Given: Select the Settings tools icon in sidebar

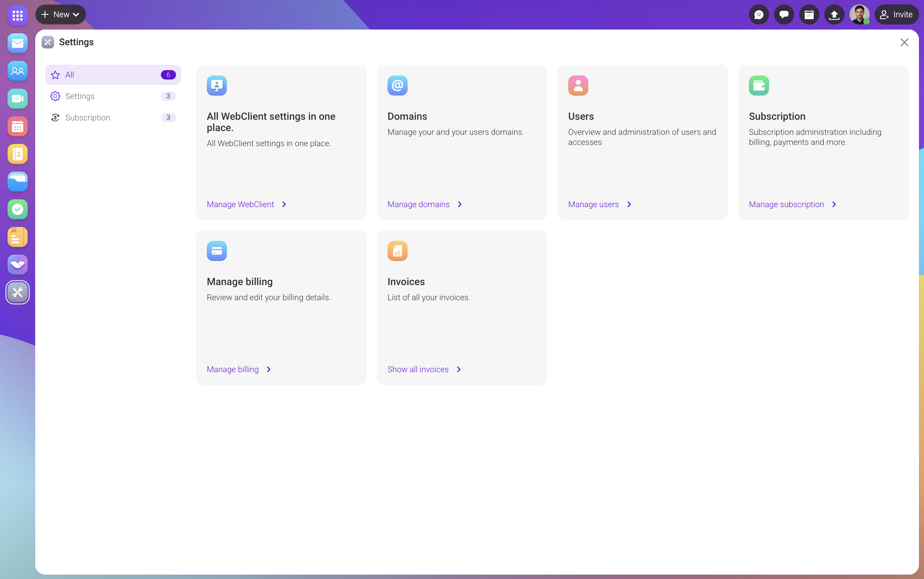Looking at the screenshot, I should click(18, 293).
